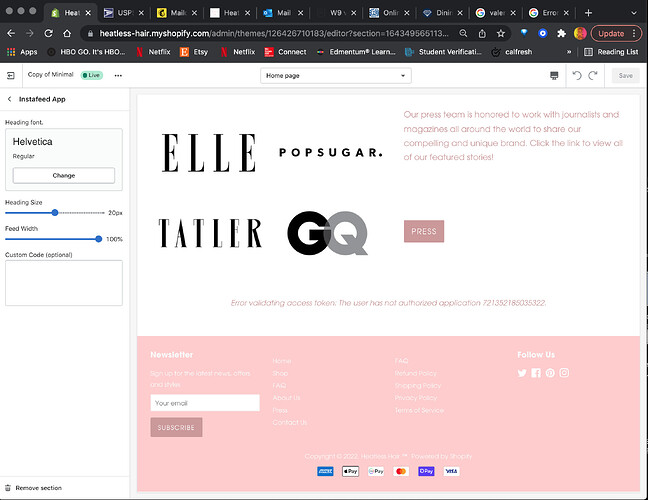Go back from the Instafeed App panel
Screen dimensions: 648x500
(10, 99)
